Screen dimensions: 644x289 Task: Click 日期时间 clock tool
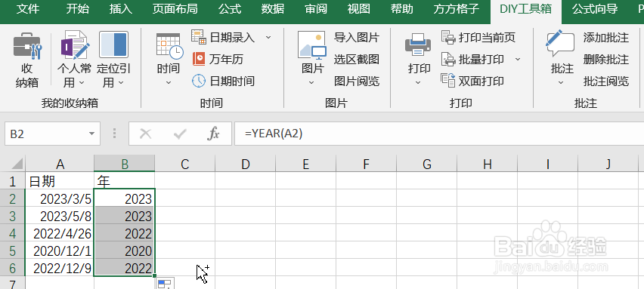coord(224,81)
